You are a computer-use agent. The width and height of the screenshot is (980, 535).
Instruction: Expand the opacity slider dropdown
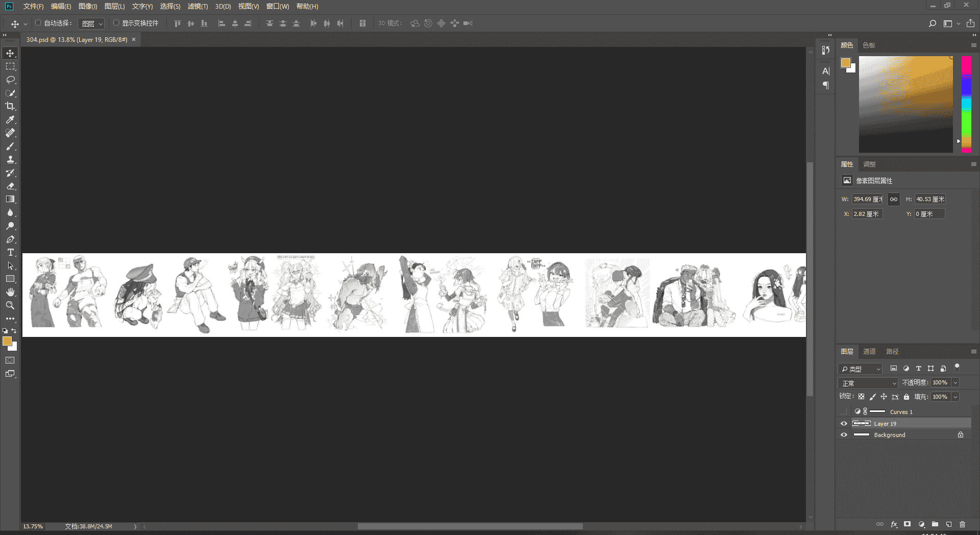955,383
